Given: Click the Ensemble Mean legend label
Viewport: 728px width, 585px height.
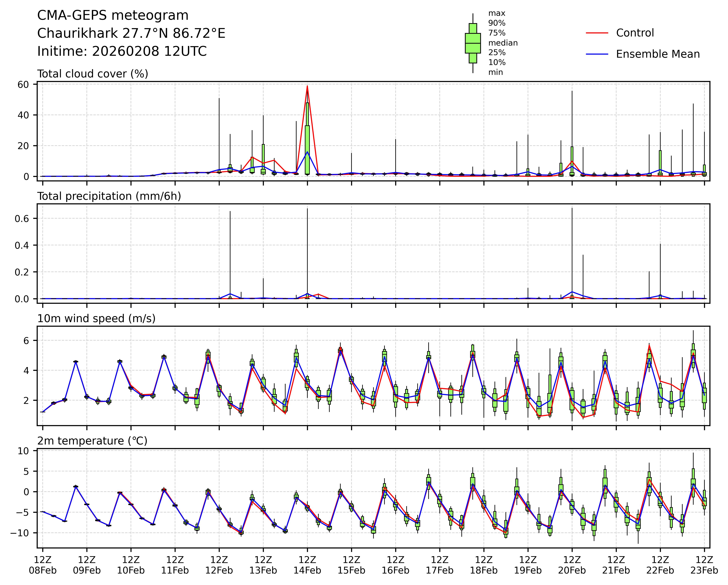Looking at the screenshot, I should point(658,54).
